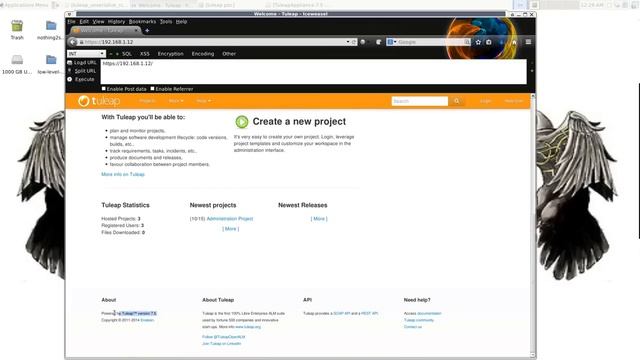
Task: Click the extension icon left of Google search box
Action: click(378, 42)
